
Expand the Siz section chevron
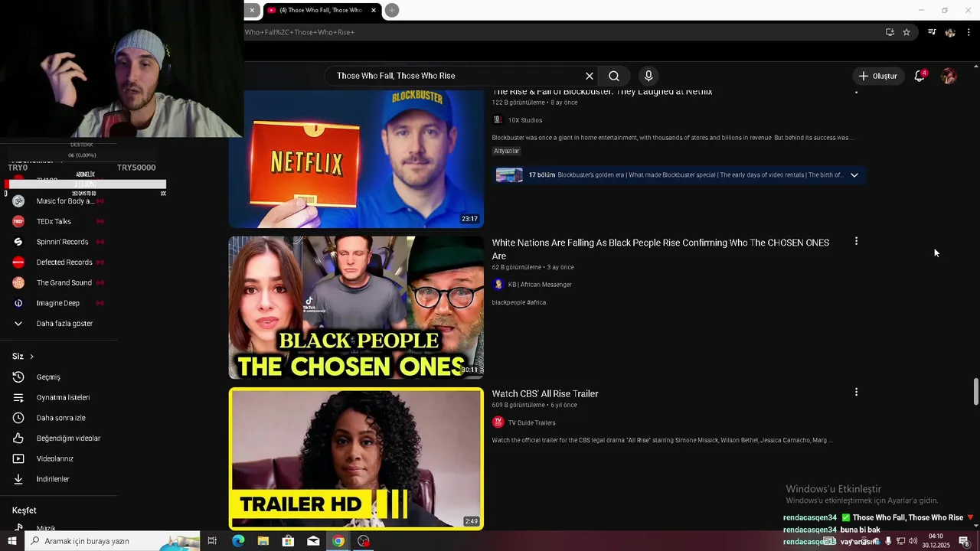pos(31,357)
